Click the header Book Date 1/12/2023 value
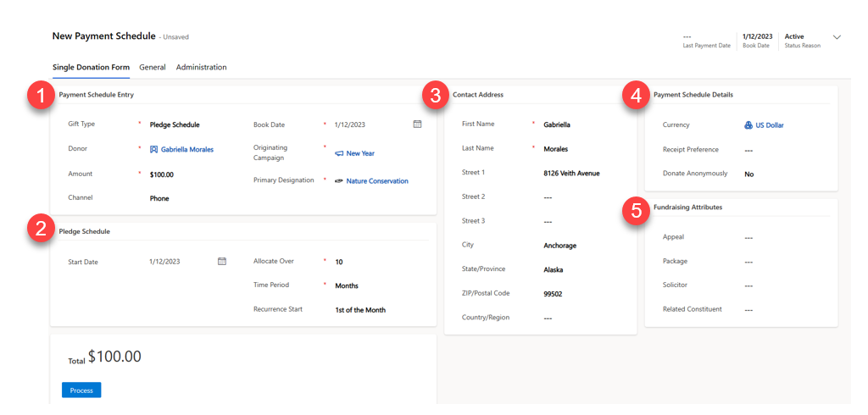Screen dimensions: 868x415 [x=757, y=36]
